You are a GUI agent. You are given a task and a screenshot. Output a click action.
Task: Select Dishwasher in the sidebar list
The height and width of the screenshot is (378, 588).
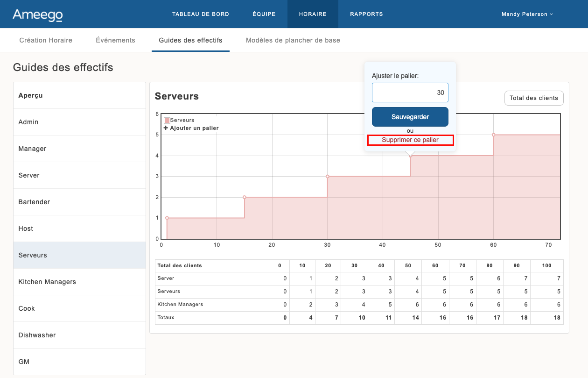point(37,335)
